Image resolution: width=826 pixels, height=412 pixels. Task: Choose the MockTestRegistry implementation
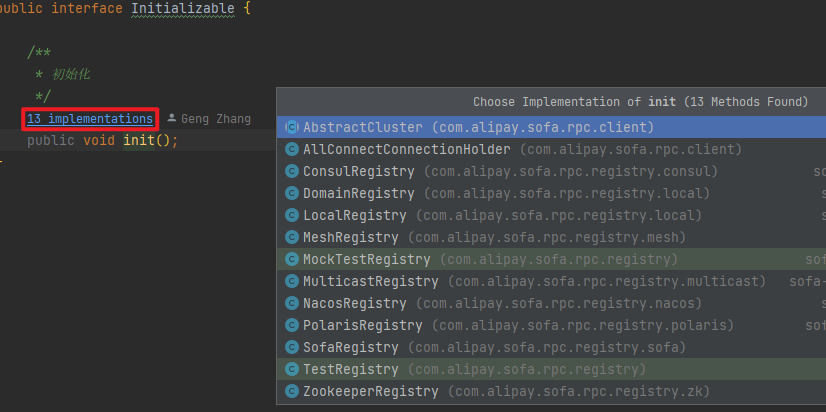pyautogui.click(x=551, y=259)
